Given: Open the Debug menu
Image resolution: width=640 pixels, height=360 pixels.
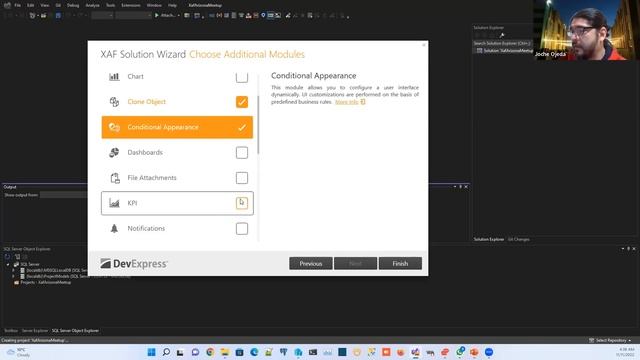Looking at the screenshot, I should click(x=73, y=5).
